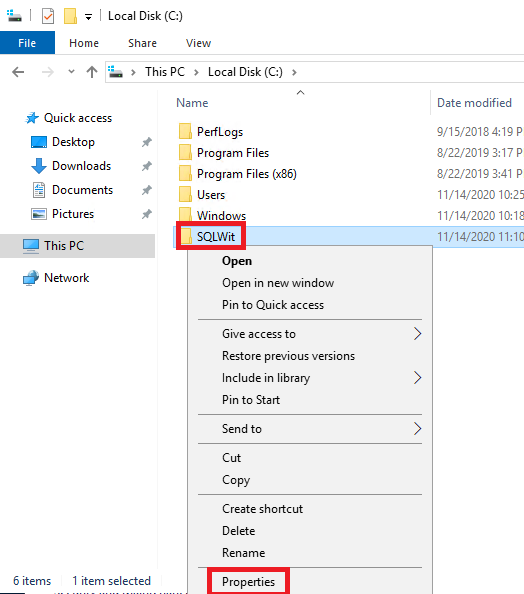This screenshot has width=524, height=594.
Task: Expand the Send to submenu
Action: point(310,429)
